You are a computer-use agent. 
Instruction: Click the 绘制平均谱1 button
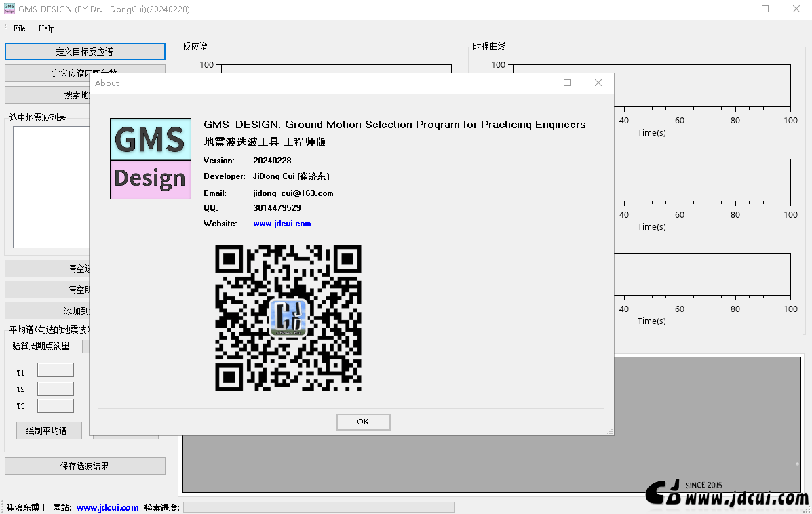click(x=49, y=431)
